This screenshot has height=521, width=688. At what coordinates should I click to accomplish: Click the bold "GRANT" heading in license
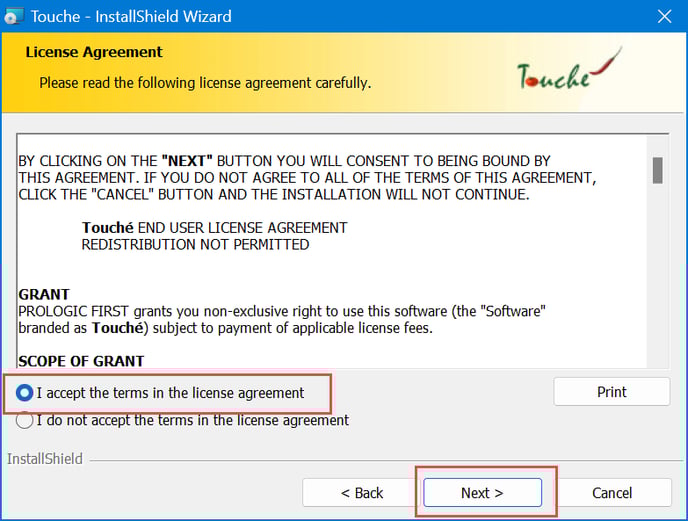44,295
